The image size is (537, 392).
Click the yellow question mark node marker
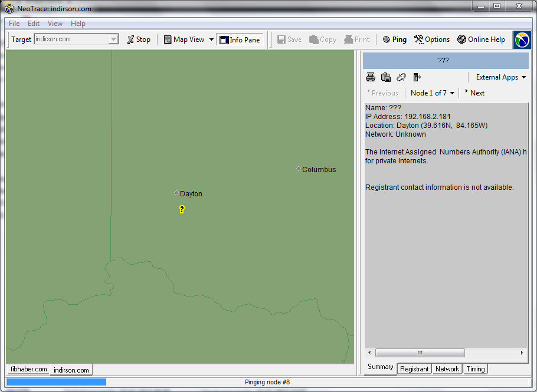point(182,209)
